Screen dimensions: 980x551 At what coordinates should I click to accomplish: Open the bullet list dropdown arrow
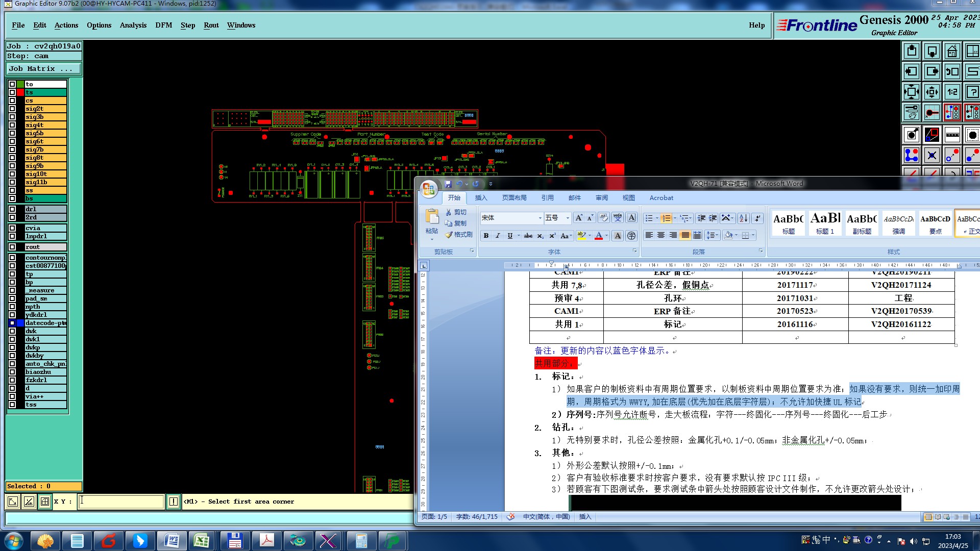tap(656, 218)
